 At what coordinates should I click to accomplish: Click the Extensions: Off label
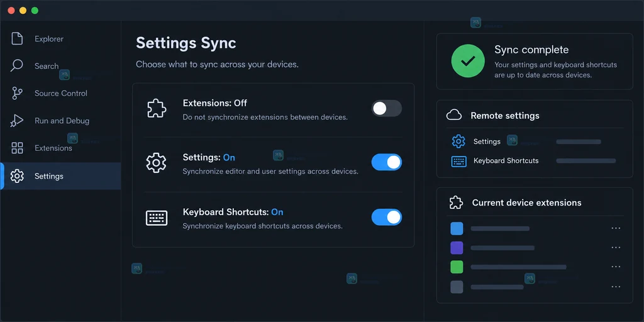tap(215, 103)
